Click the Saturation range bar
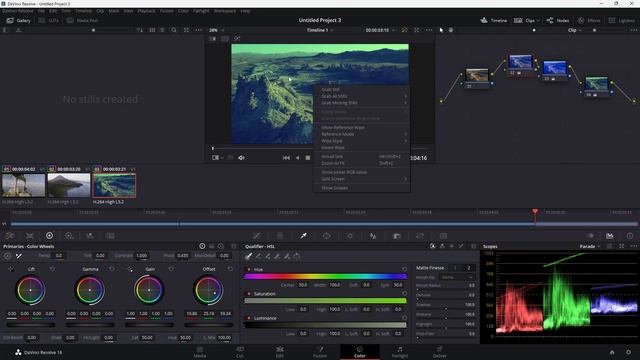This screenshot has height=360, width=640. click(325, 300)
